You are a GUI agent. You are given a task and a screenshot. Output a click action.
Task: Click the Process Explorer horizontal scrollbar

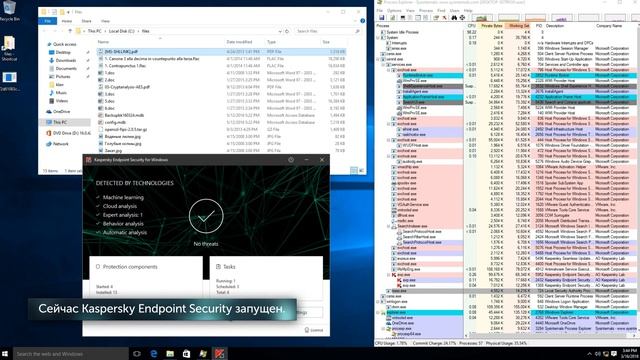click(549, 336)
